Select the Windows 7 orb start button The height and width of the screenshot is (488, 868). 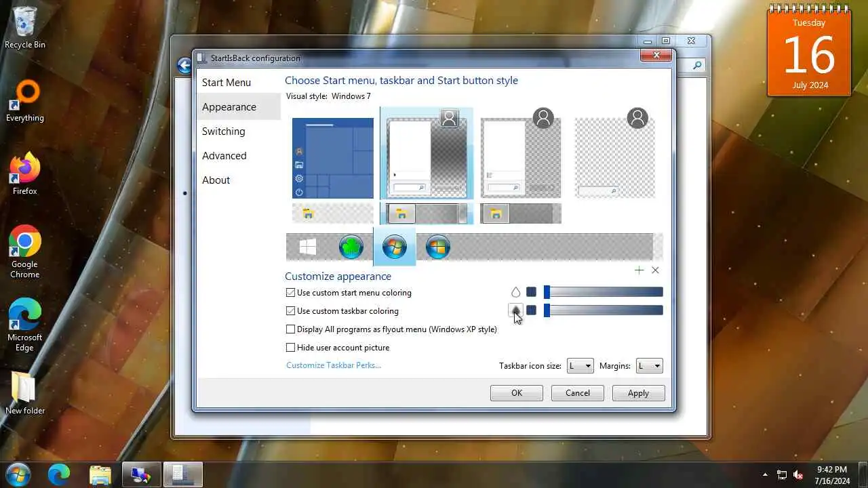[395, 247]
